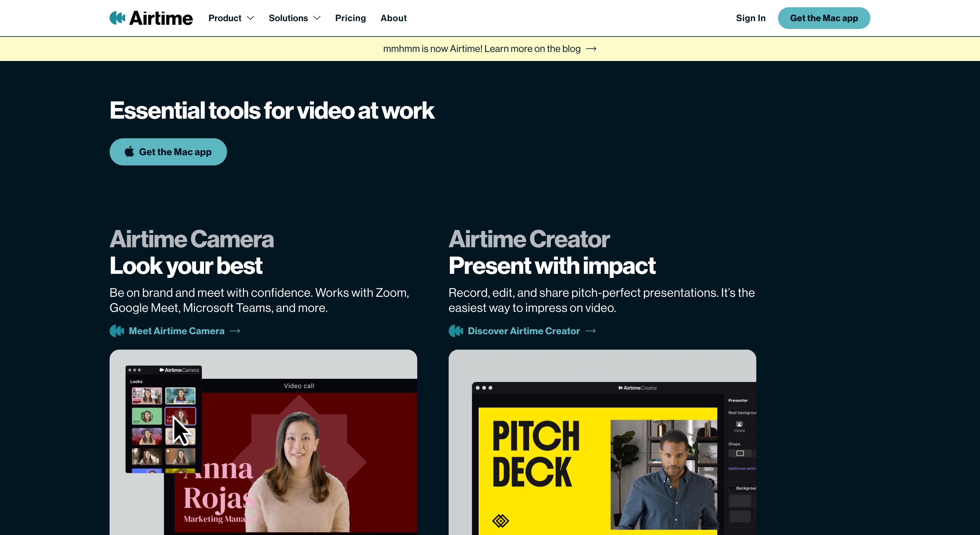980x535 pixels.
Task: Open the Product dropdown menu
Action: click(x=231, y=18)
